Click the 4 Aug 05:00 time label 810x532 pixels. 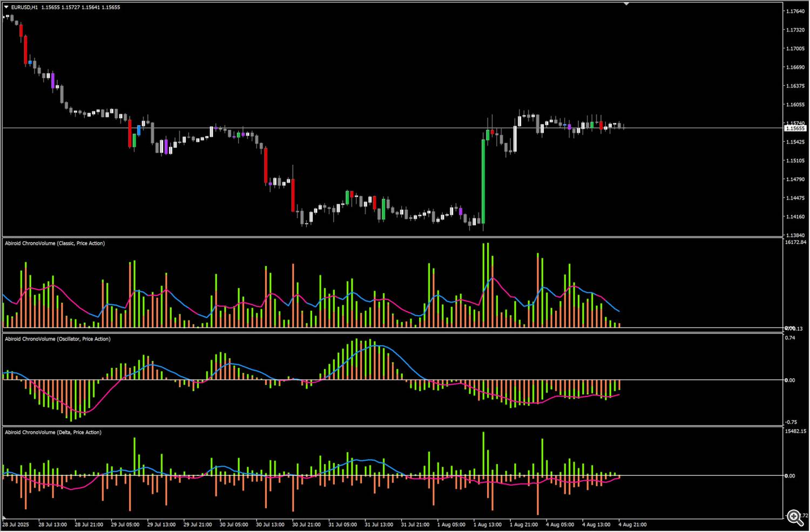click(560, 524)
